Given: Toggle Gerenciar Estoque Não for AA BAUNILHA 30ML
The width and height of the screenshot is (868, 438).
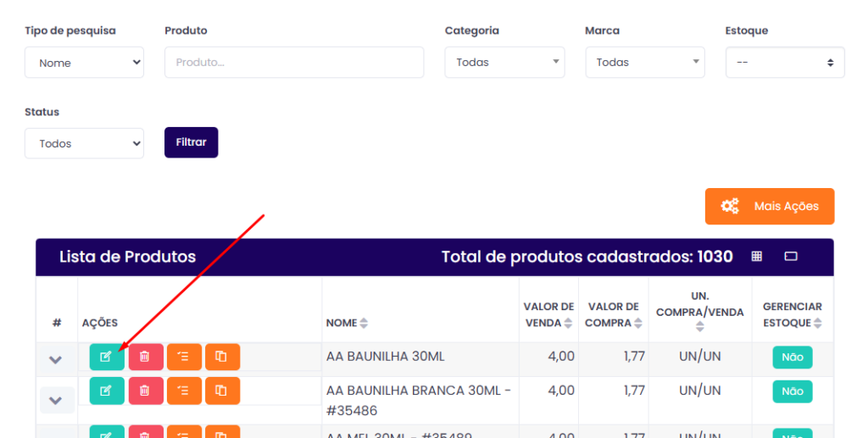Looking at the screenshot, I should click(792, 358).
